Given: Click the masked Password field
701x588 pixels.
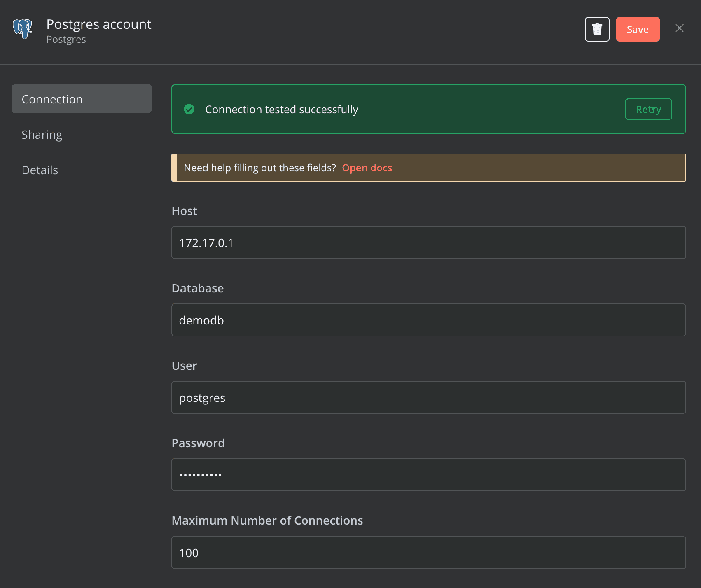Looking at the screenshot, I should click(x=428, y=475).
